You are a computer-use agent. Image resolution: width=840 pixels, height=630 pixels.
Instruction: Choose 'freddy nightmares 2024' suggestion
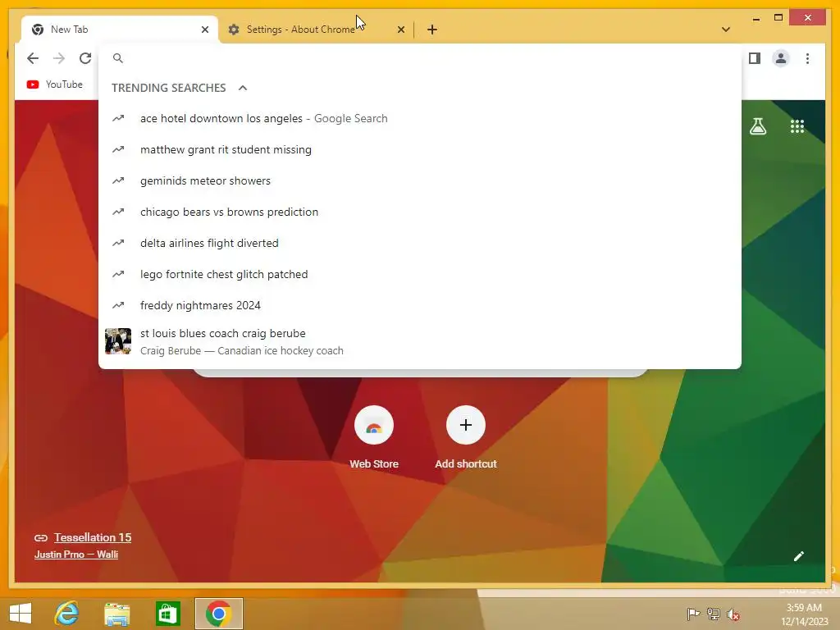pyautogui.click(x=420, y=305)
